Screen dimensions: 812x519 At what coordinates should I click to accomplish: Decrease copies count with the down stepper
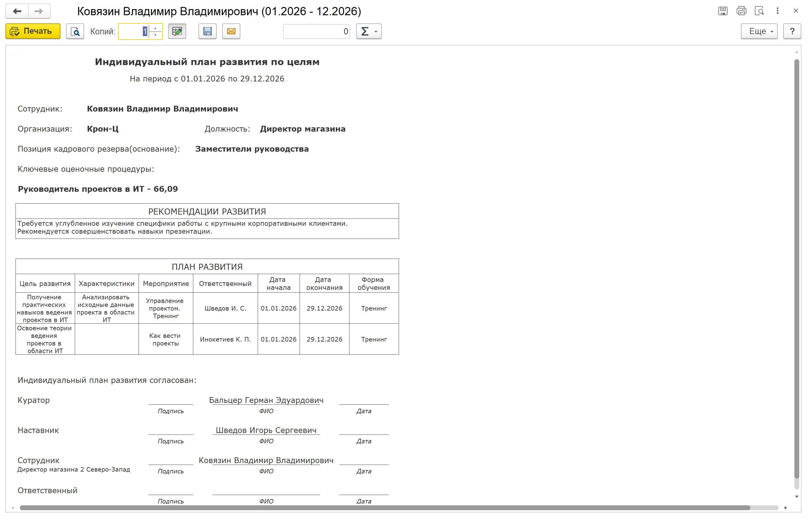click(x=156, y=35)
